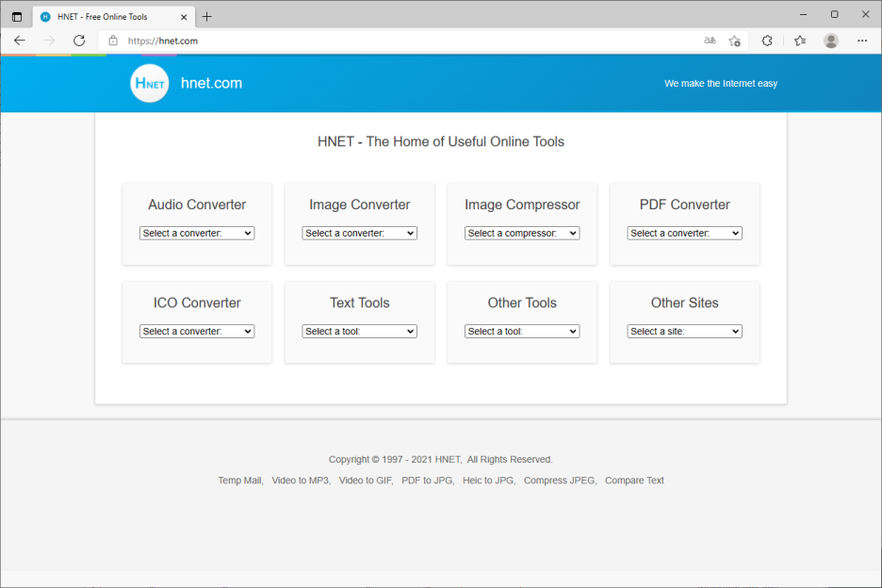Click the ICO Converter heading

(197, 302)
